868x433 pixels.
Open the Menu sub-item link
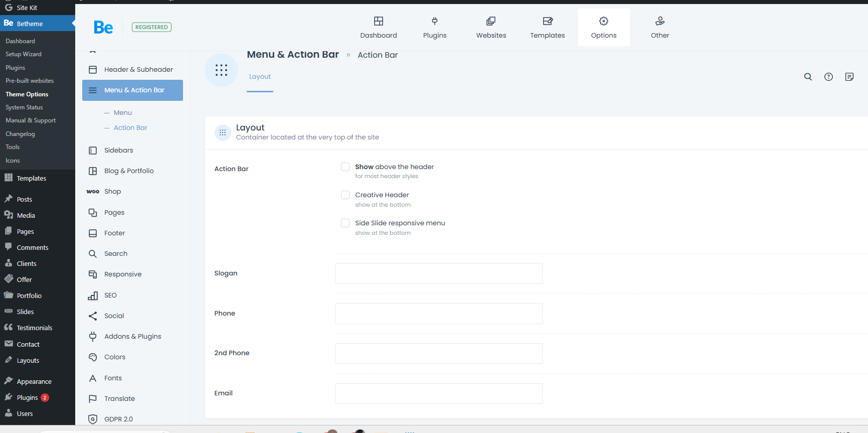click(123, 113)
